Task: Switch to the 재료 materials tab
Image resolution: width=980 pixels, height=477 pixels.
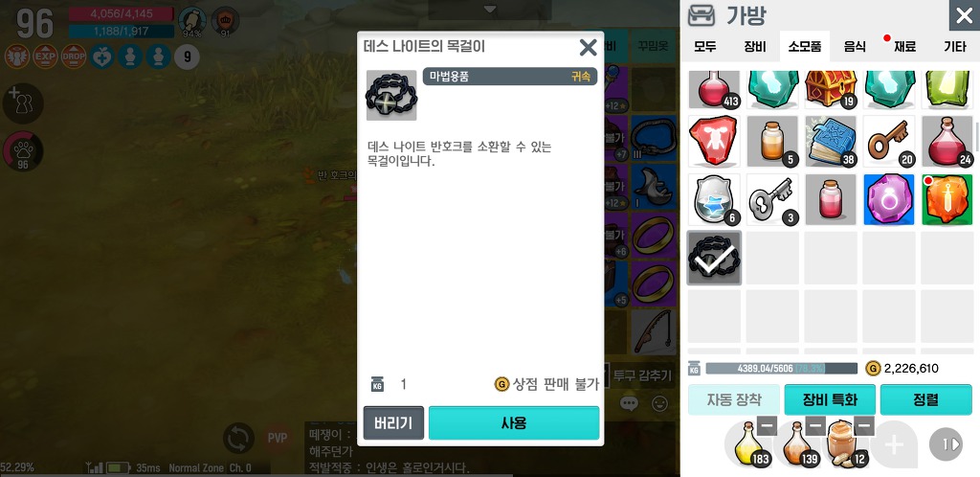Action: coord(904,46)
